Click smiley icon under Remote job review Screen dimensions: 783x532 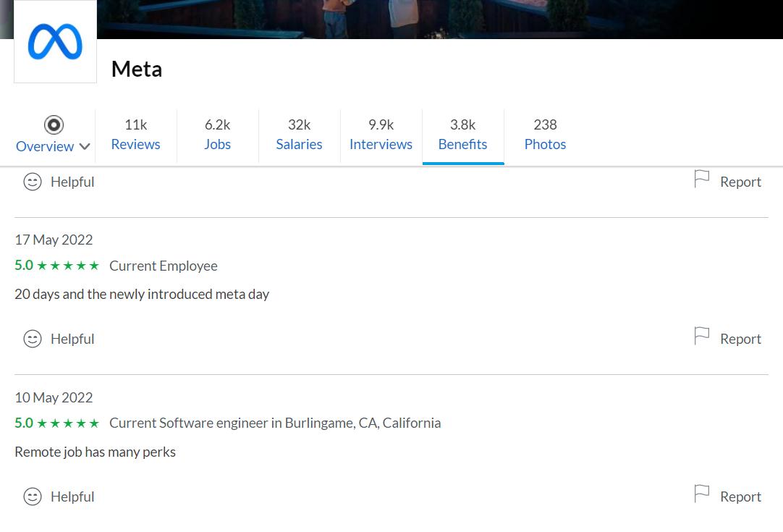tap(33, 497)
